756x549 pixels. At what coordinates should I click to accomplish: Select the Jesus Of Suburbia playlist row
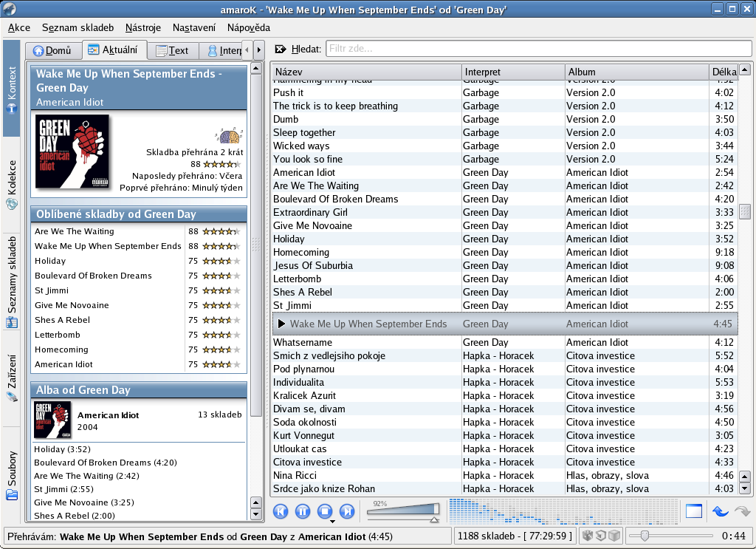point(504,265)
